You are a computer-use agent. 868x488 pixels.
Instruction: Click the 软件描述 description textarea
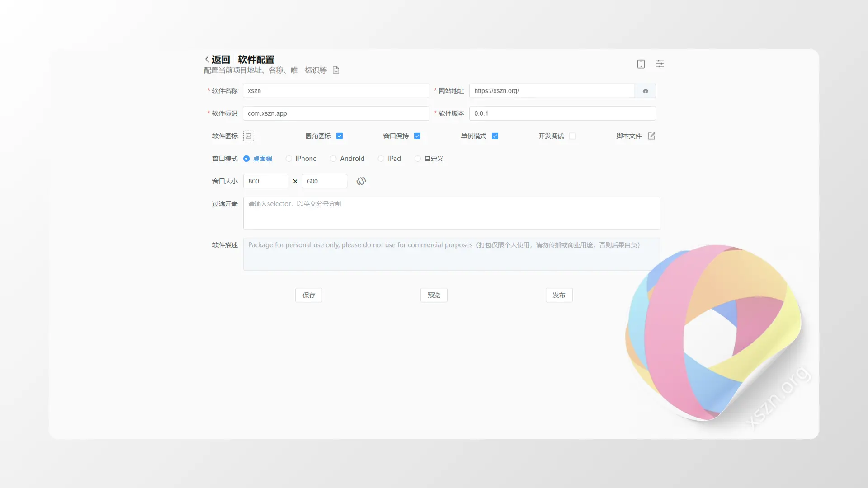pyautogui.click(x=452, y=254)
